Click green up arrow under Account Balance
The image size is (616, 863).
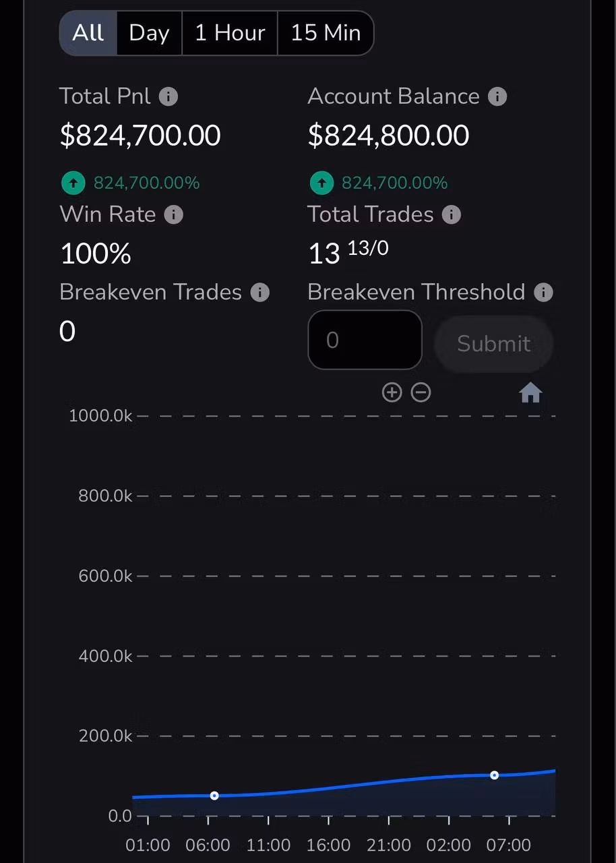[321, 183]
